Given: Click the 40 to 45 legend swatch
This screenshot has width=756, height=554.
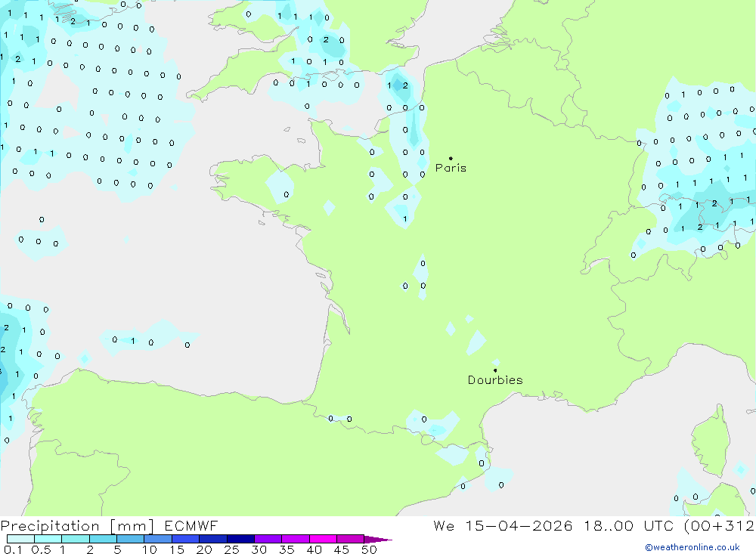Looking at the screenshot, I should tap(323, 539).
